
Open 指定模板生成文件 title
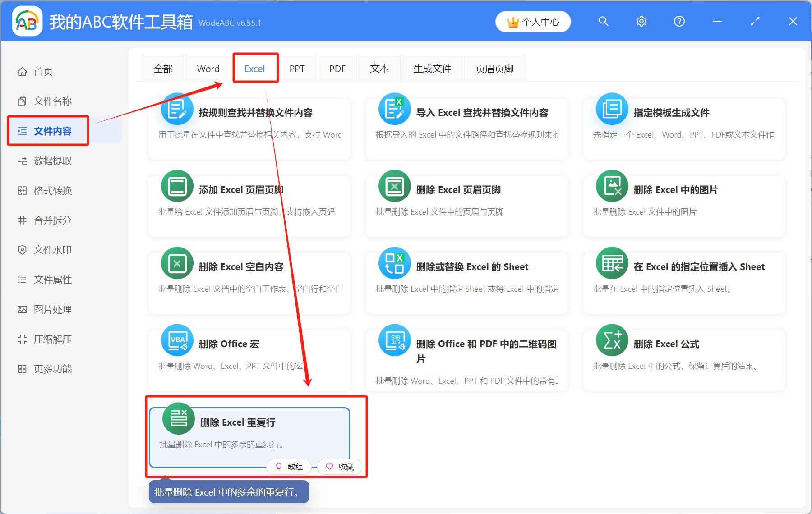(x=672, y=113)
